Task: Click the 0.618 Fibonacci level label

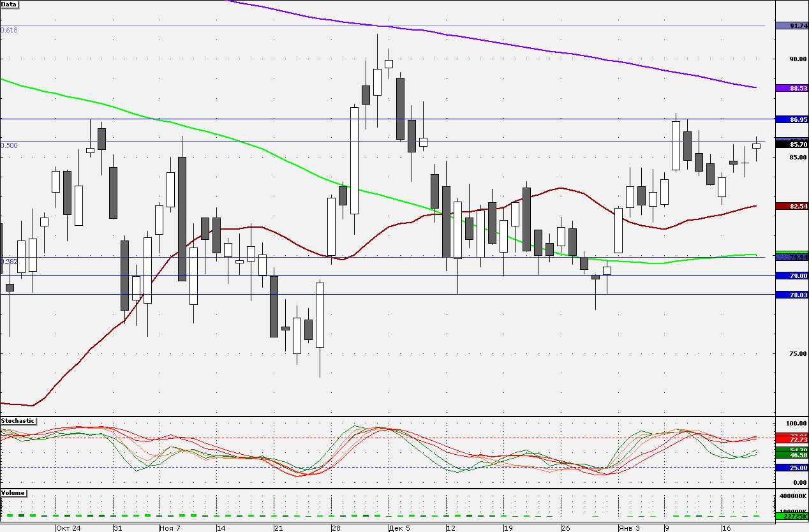Action: tap(10, 30)
